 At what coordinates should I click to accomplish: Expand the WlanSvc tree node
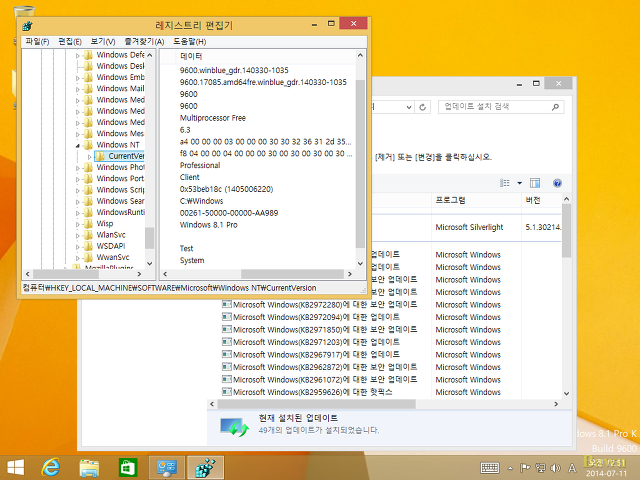(x=78, y=235)
